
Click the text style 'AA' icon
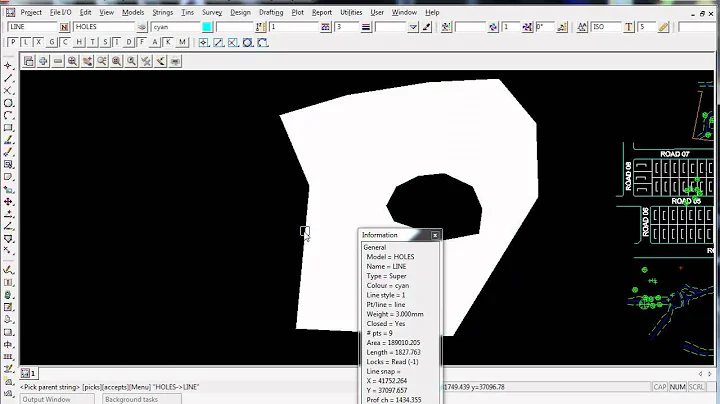[x=582, y=27]
